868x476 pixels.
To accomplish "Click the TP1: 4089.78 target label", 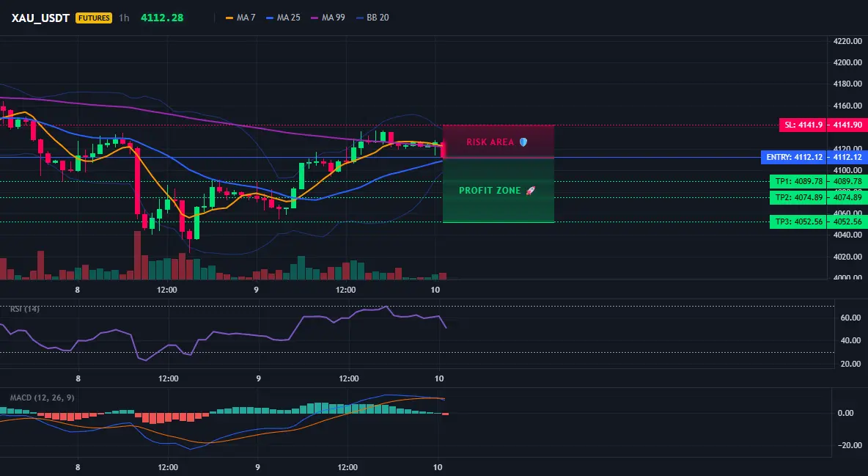I will pos(798,181).
